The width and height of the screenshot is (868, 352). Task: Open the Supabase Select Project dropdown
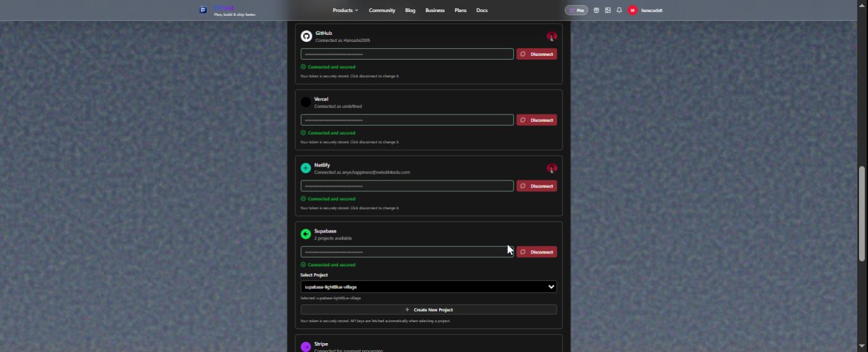click(x=428, y=287)
